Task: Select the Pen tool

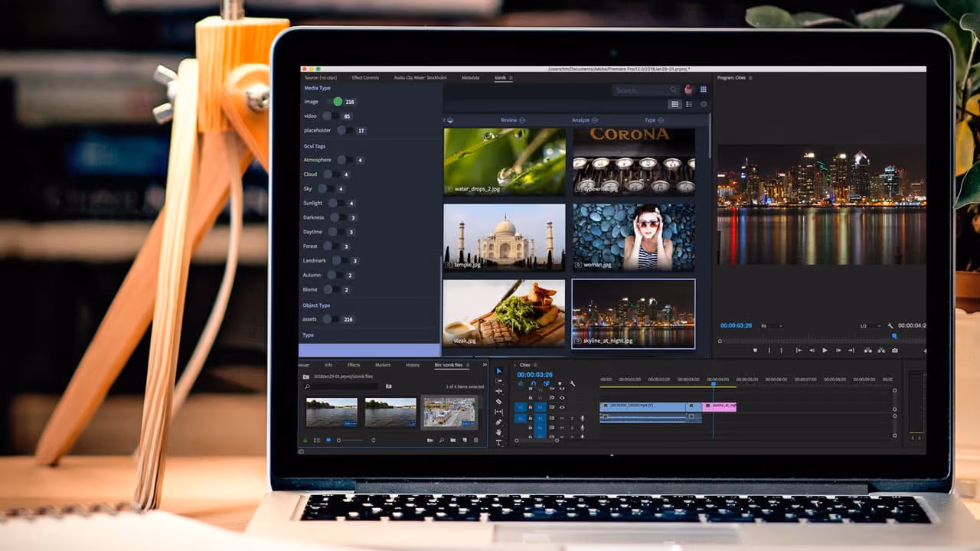Action: click(x=499, y=422)
